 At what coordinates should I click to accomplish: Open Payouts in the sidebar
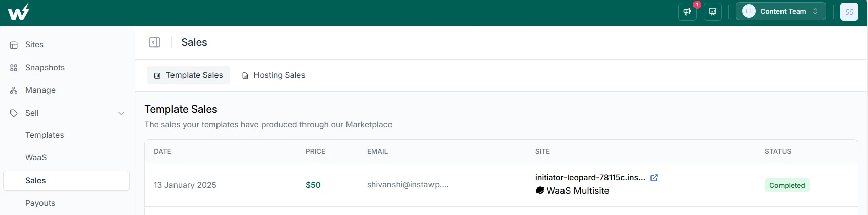[40, 203]
